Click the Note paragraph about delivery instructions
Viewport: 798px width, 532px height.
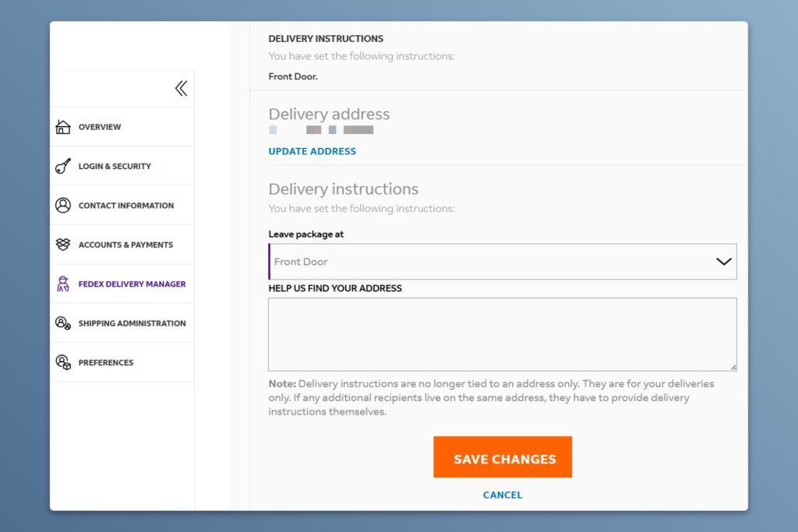tap(491, 398)
